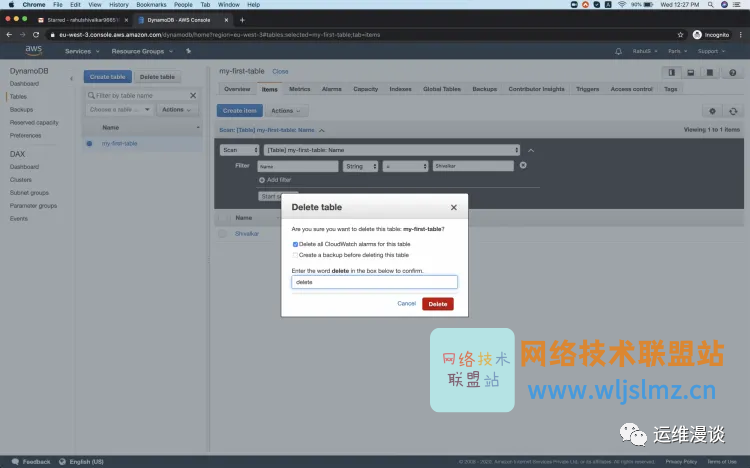The height and width of the screenshot is (468, 750).
Task: Remove the Name filter row
Action: pos(523,165)
